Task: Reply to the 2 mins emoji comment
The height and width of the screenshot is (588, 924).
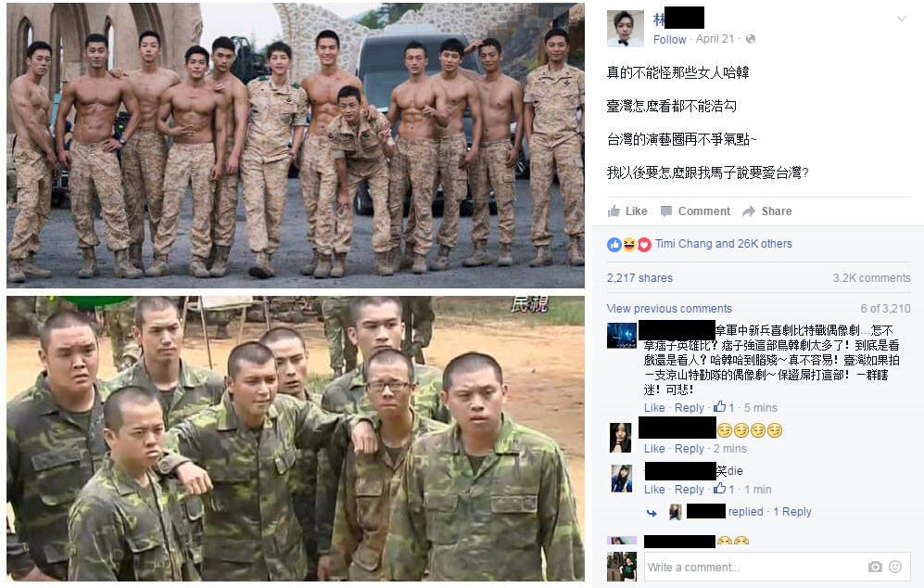Action: click(689, 449)
